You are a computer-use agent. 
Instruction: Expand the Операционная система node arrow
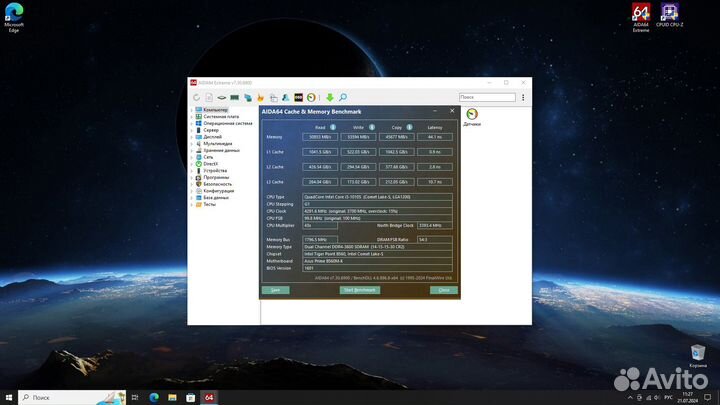191,124
